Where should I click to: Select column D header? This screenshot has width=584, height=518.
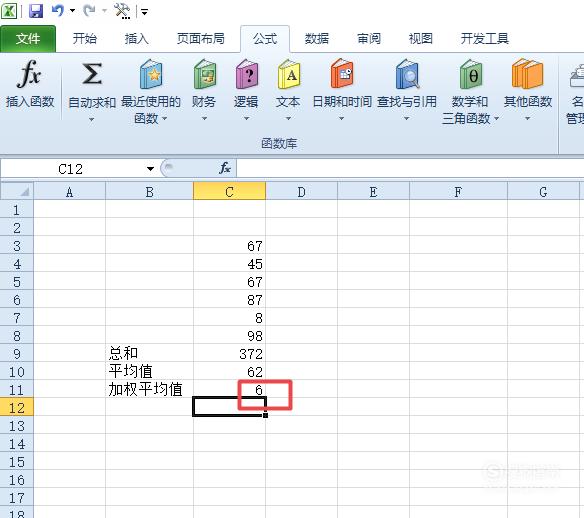pyautogui.click(x=302, y=191)
